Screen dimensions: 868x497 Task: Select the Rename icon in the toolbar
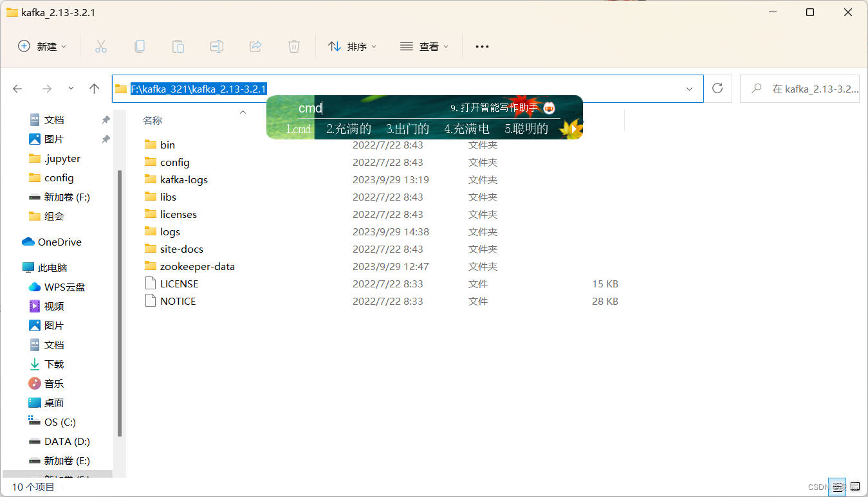[216, 46]
